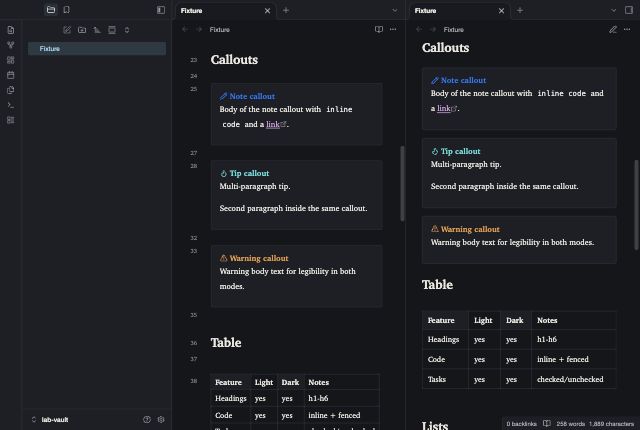The width and height of the screenshot is (640, 430).
Task: Open the help icon in the sidebar footer
Action: point(147,419)
